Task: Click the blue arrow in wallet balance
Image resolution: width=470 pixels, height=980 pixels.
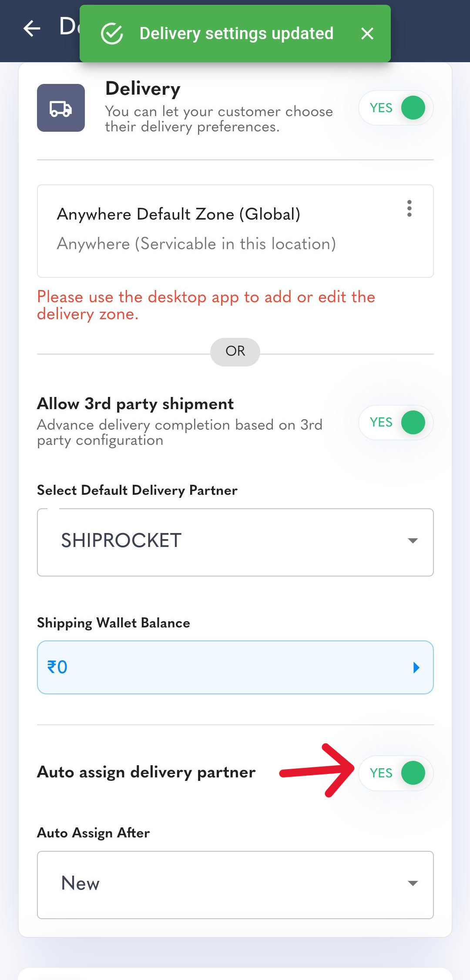Action: (x=416, y=667)
